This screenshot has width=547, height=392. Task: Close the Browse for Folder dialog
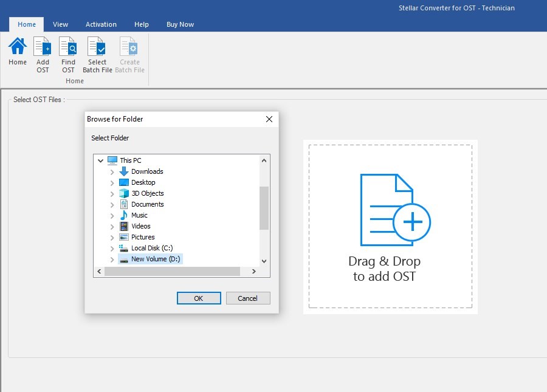[269, 119]
